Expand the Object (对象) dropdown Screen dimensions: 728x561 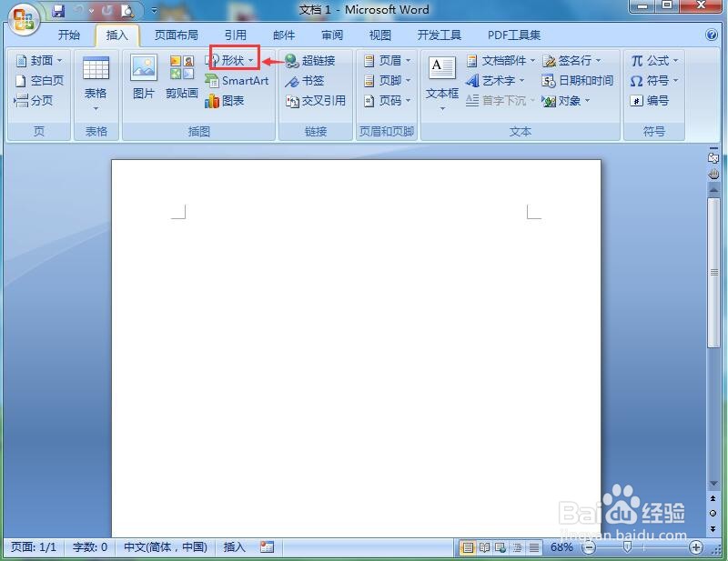pyautogui.click(x=587, y=101)
